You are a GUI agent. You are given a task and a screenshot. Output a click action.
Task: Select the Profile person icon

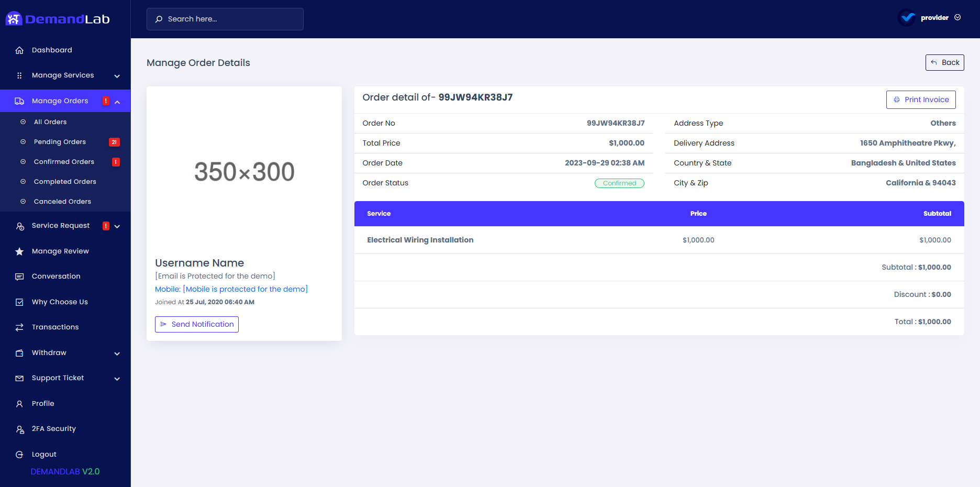click(19, 403)
